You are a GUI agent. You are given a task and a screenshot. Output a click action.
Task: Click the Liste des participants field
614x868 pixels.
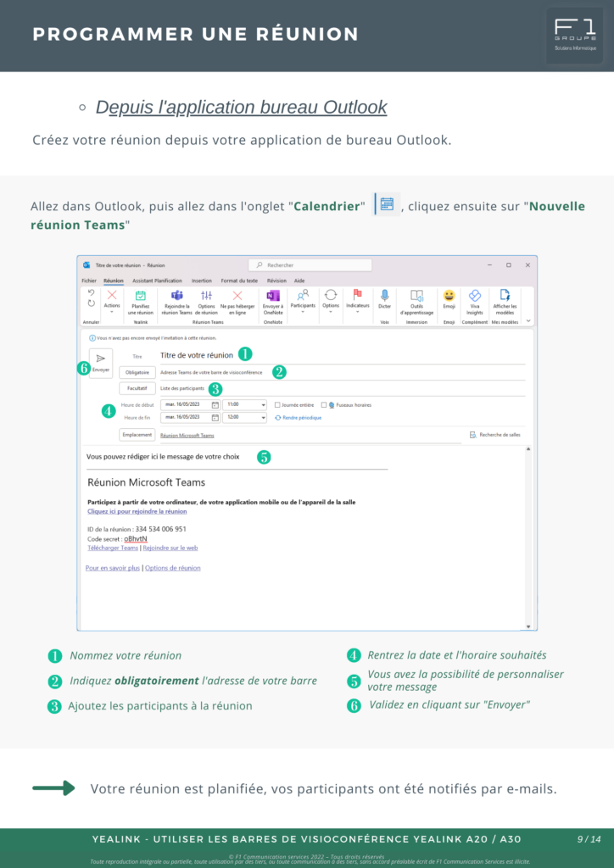click(342, 388)
